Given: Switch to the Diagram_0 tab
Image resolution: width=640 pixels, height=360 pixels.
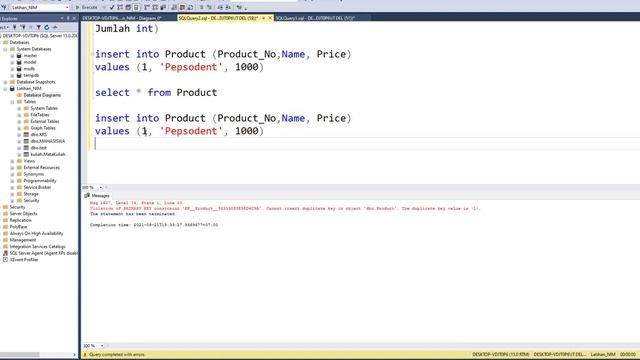Looking at the screenshot, I should pos(122,18).
